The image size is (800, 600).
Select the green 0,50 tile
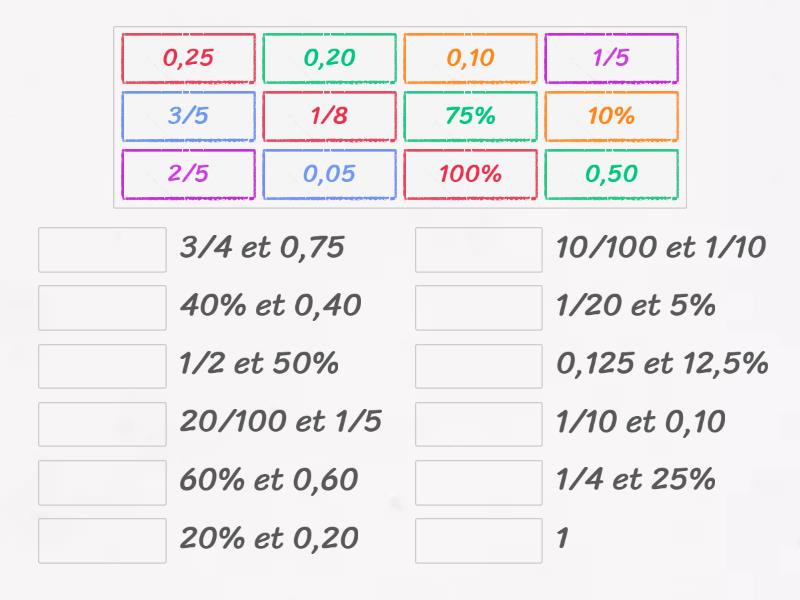611,174
